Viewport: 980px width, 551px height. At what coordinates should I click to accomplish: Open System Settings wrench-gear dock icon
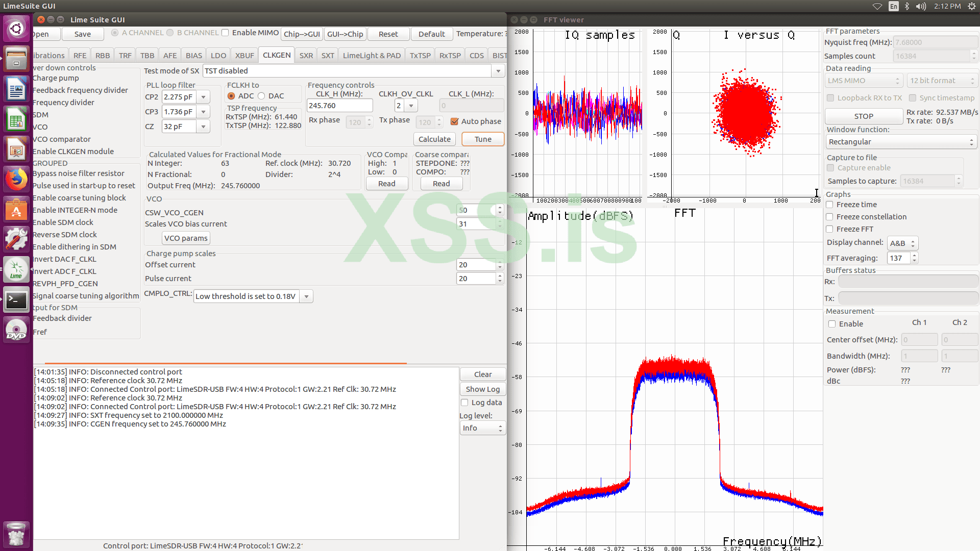(16, 239)
